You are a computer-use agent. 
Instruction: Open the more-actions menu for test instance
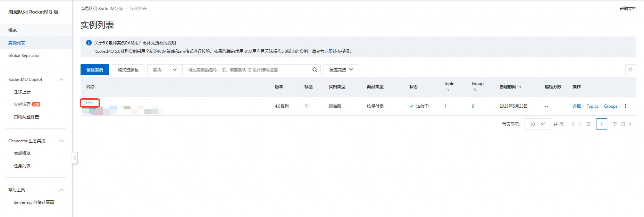pyautogui.click(x=625, y=106)
